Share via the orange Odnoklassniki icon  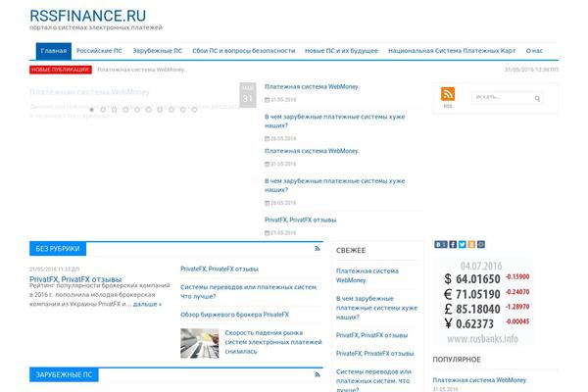click(471, 244)
